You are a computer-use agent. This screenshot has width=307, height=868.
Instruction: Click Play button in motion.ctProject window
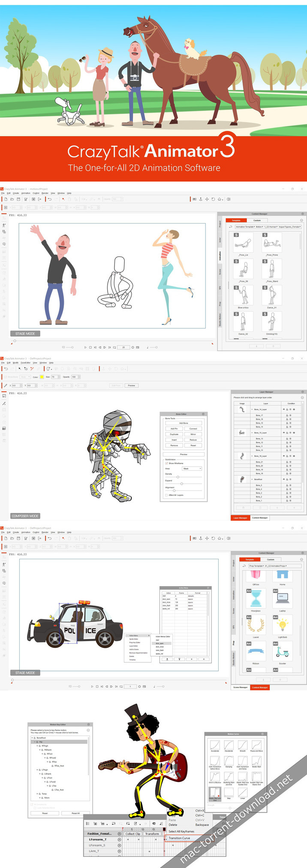[x=85, y=347]
